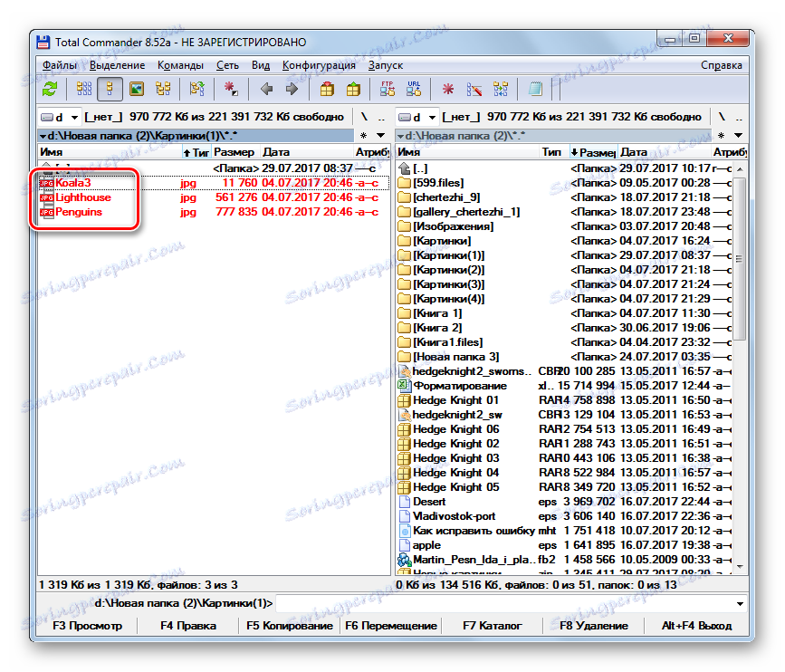Expand the command line history dropdown
785x672 pixels.
(x=740, y=604)
